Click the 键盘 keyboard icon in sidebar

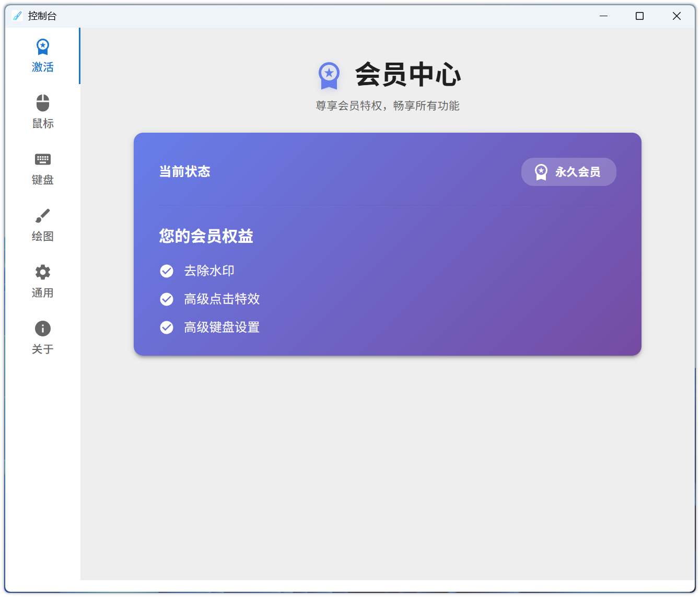42,159
